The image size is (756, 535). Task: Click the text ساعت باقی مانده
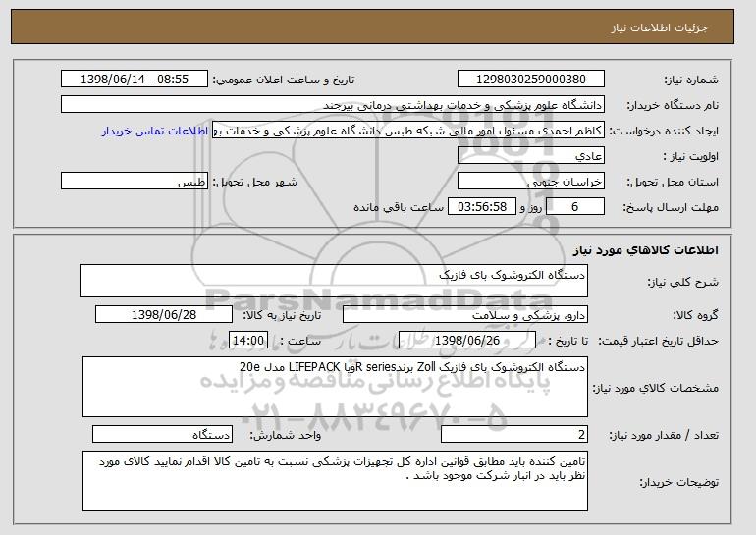pyautogui.click(x=399, y=207)
